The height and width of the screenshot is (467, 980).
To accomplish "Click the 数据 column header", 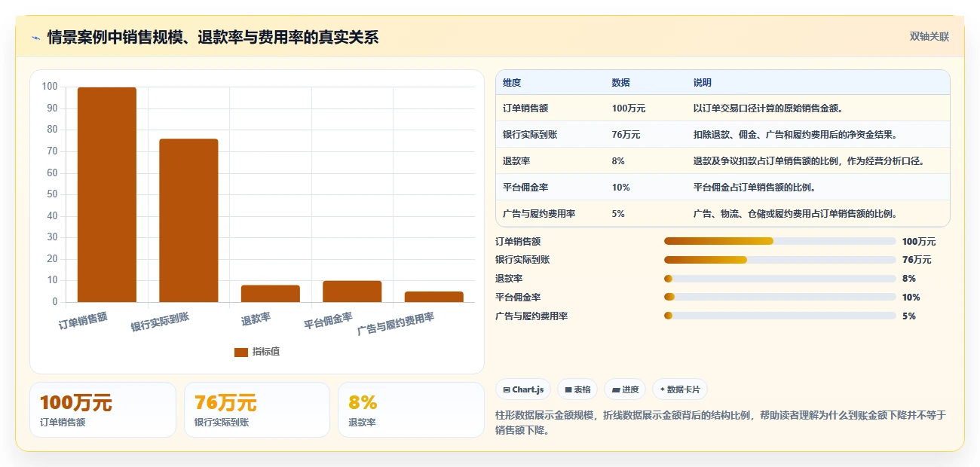I will [621, 83].
